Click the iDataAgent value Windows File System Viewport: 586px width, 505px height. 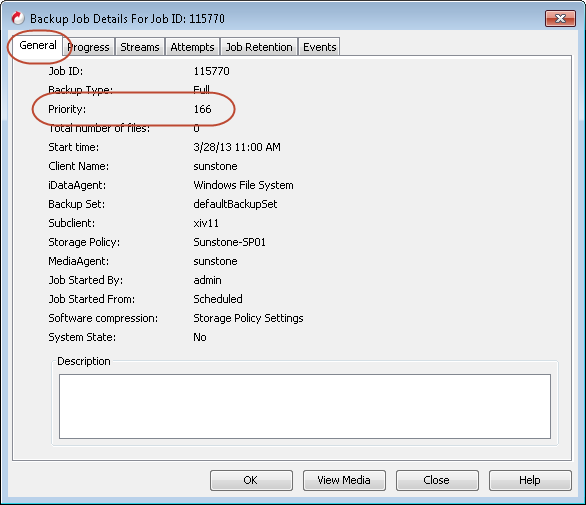(x=243, y=185)
